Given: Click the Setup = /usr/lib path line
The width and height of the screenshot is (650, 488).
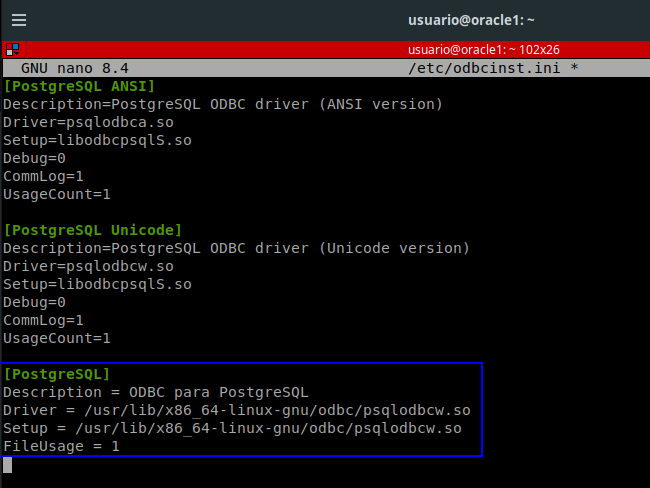Looking at the screenshot, I should 232,428.
